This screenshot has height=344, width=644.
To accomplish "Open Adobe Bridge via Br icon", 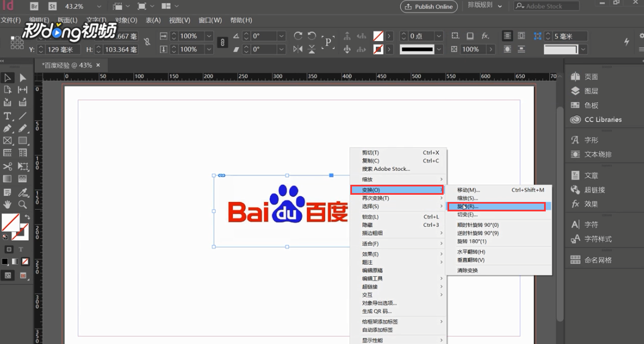I will tap(34, 6).
